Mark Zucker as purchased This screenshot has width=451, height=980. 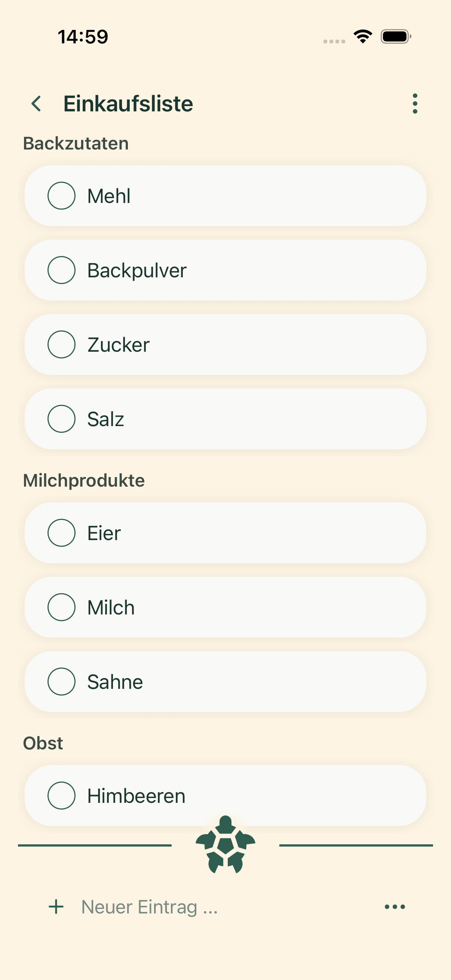coord(61,344)
